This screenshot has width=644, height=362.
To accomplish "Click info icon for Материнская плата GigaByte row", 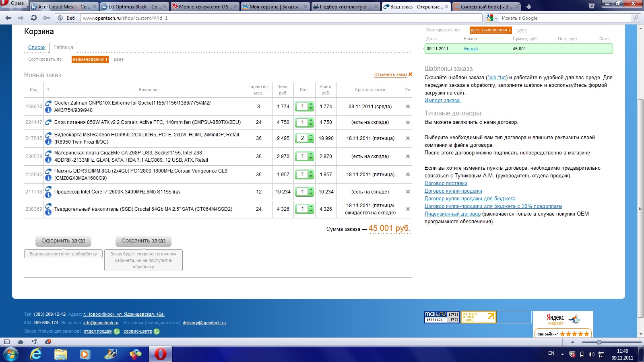I will click(x=48, y=160).
